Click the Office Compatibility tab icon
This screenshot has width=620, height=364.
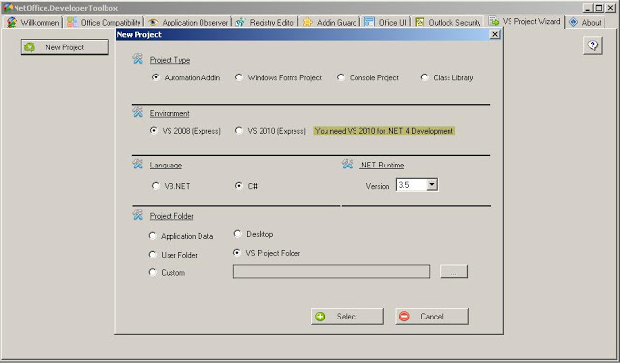(72, 22)
